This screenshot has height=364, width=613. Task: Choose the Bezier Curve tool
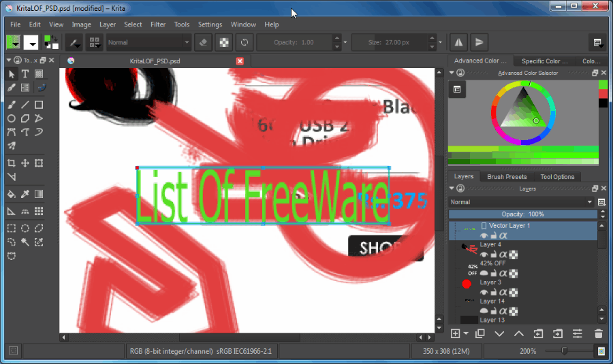click(x=12, y=132)
